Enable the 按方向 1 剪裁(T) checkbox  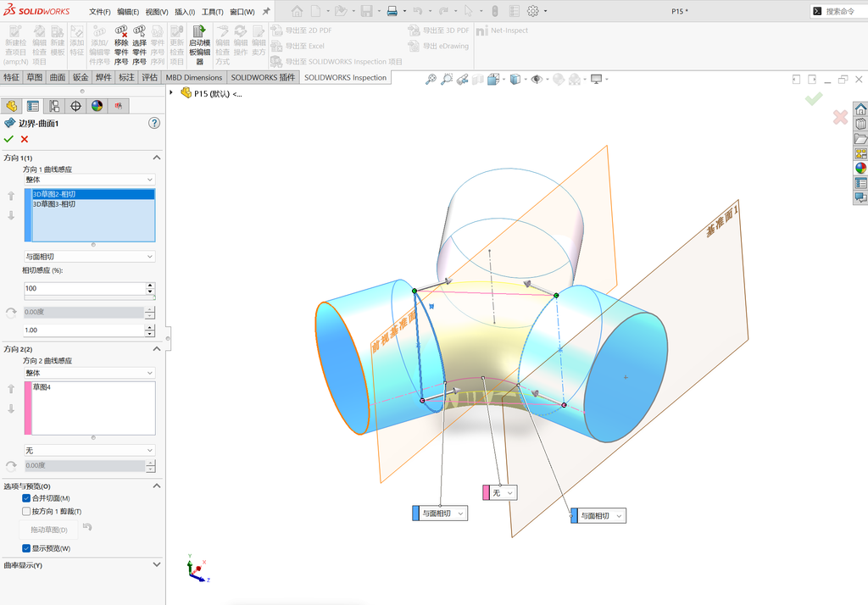26,512
